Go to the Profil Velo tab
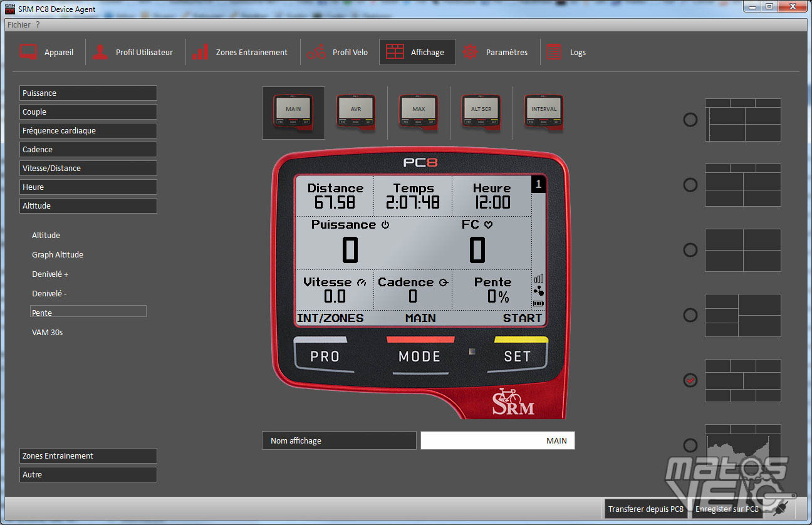Image resolution: width=812 pixels, height=525 pixels. click(x=338, y=52)
